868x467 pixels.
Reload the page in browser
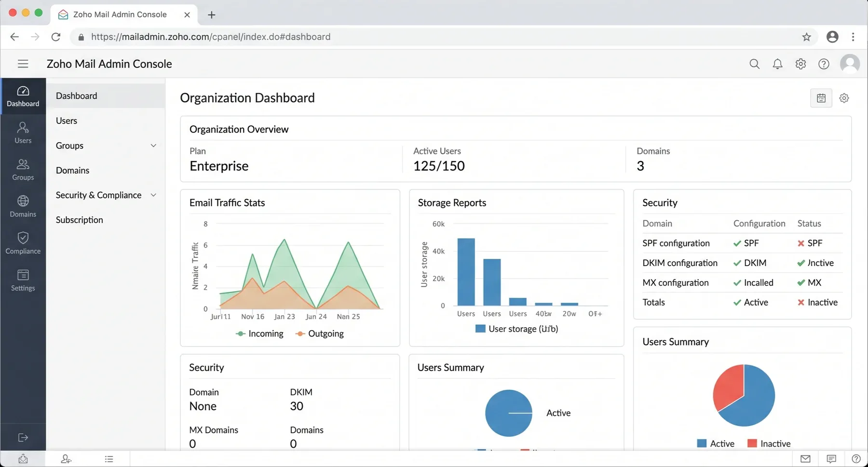(56, 37)
